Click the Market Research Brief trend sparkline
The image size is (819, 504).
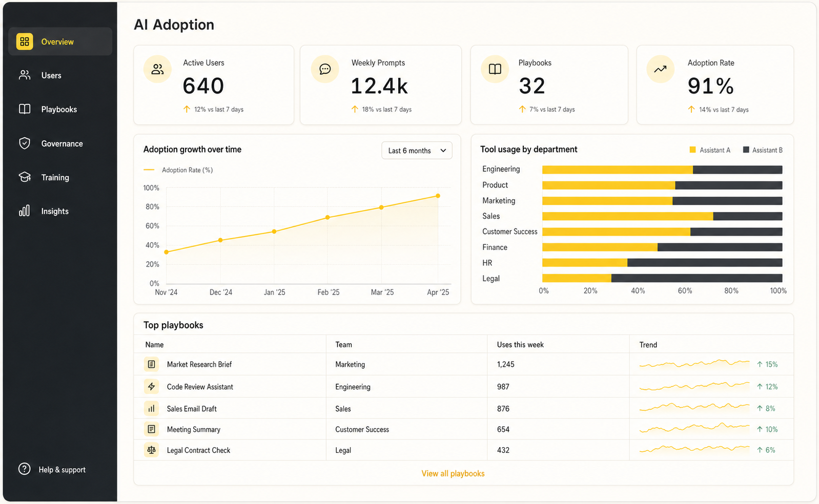pos(694,364)
